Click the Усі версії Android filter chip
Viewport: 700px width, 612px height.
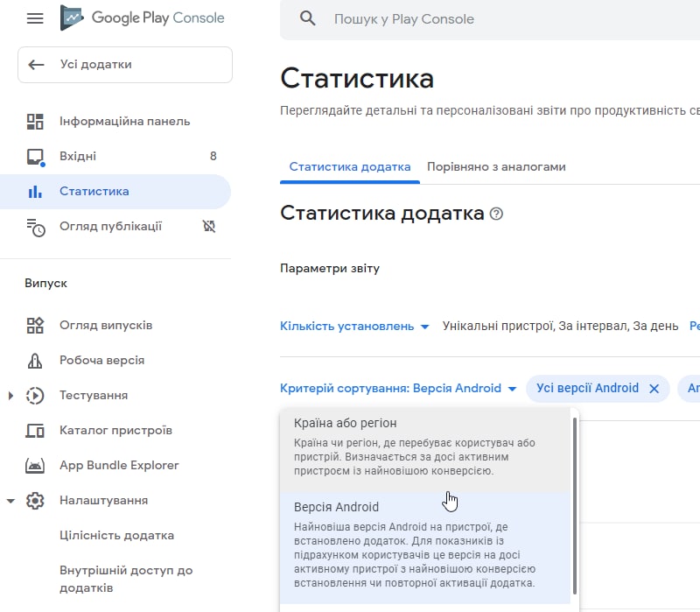pyautogui.click(x=587, y=388)
